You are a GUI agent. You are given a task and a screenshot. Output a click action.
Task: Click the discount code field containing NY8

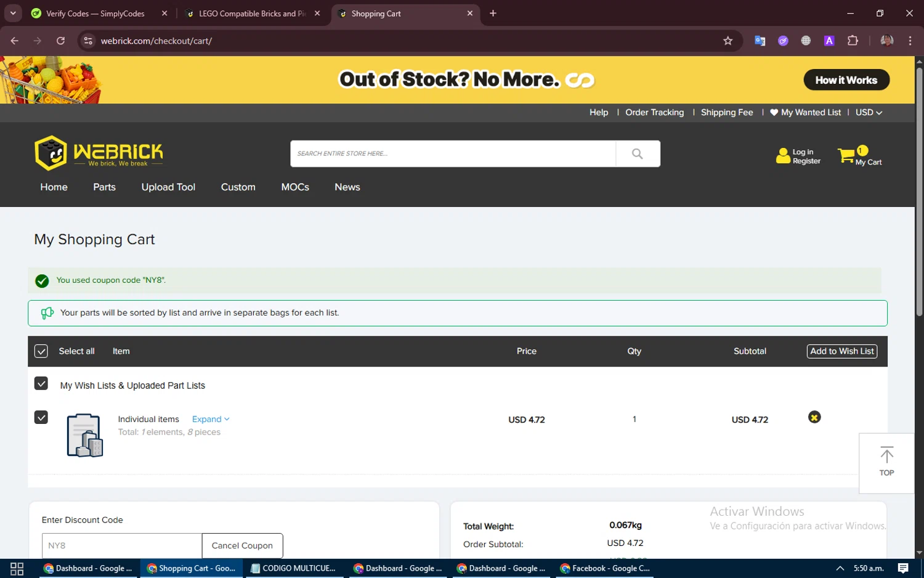(x=122, y=545)
